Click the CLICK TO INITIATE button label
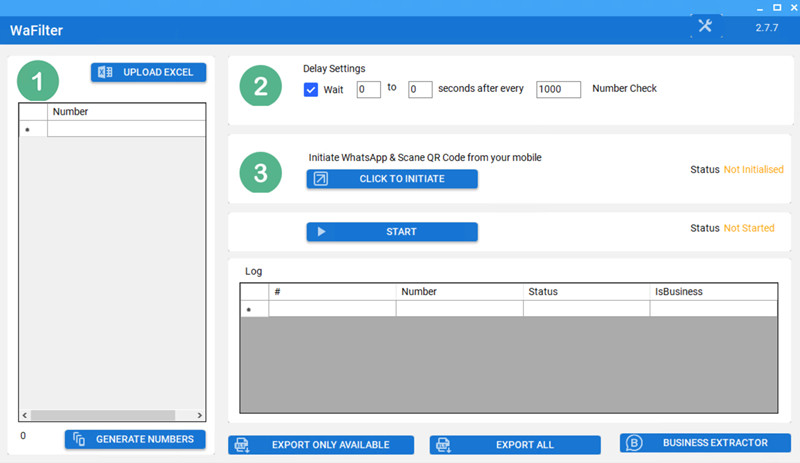This screenshot has width=800, height=463. 402,179
